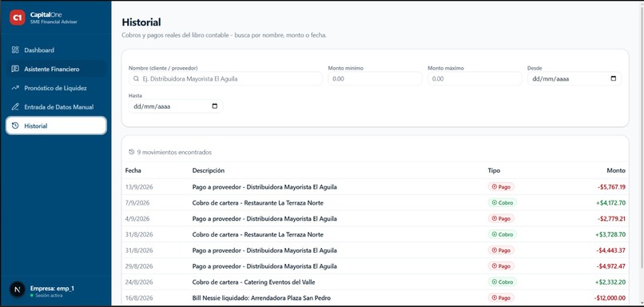The height and width of the screenshot is (307, 644).
Task: Click the Pronóstico de Liquidez trend icon
Action: pyautogui.click(x=15, y=87)
